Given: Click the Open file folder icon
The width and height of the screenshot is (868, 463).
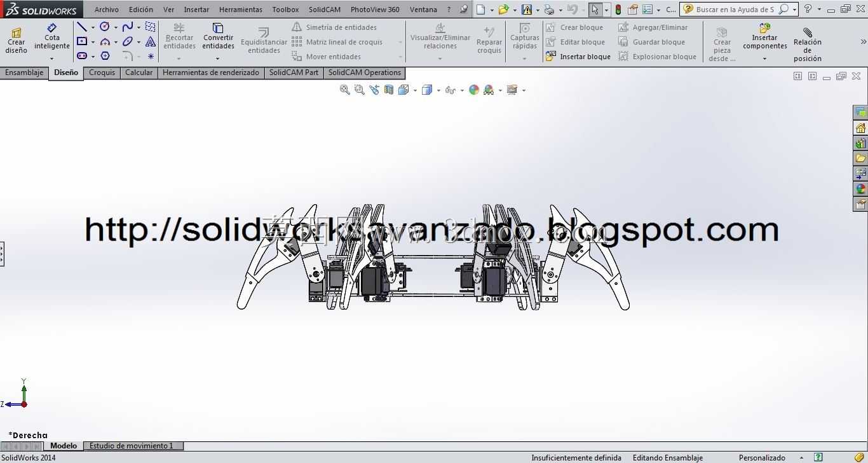Looking at the screenshot, I should pyautogui.click(x=503, y=10).
